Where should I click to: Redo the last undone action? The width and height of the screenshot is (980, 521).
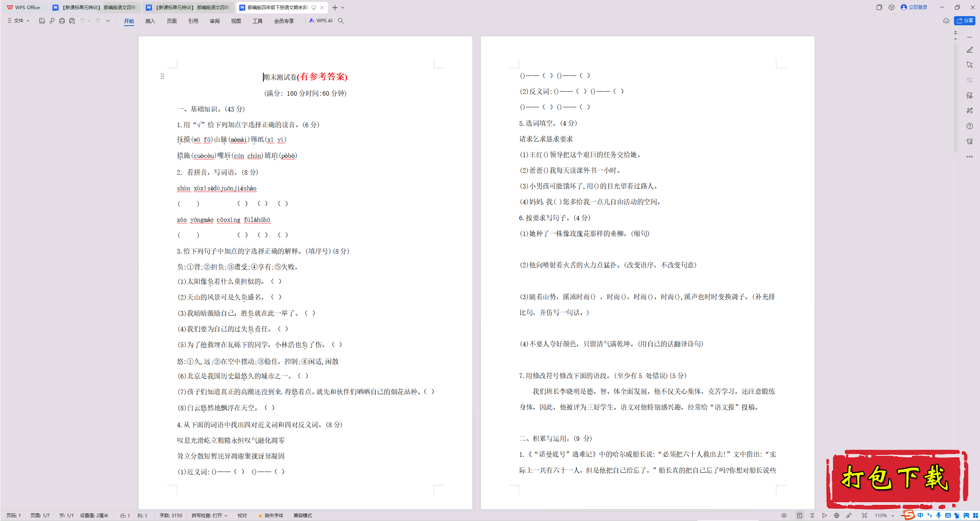[98, 21]
